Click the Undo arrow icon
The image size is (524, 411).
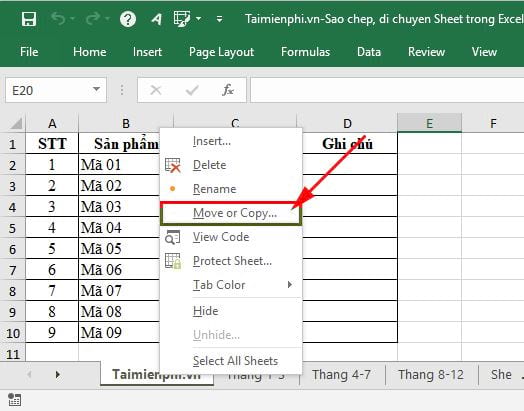click(x=58, y=19)
